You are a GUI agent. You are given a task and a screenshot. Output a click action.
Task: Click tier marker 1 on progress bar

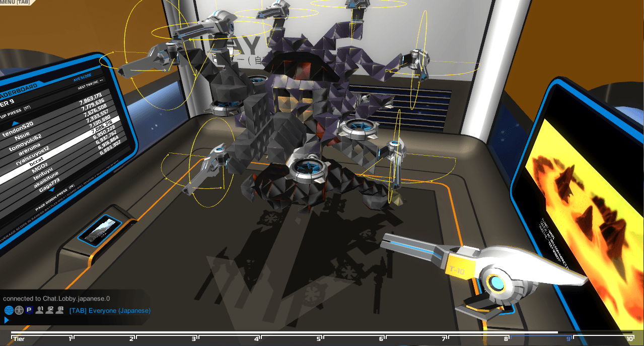(70, 338)
